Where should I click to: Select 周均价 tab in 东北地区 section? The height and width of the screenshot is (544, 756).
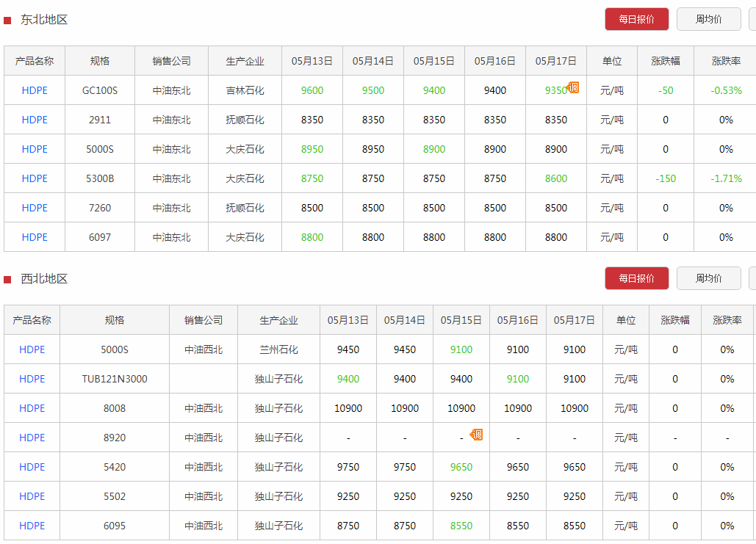tap(708, 19)
